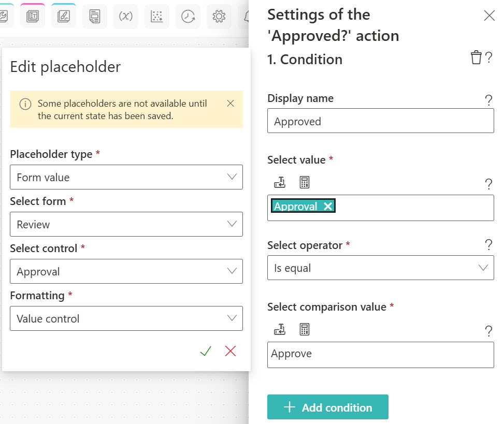Dismiss the placeholder availability notice

click(231, 104)
